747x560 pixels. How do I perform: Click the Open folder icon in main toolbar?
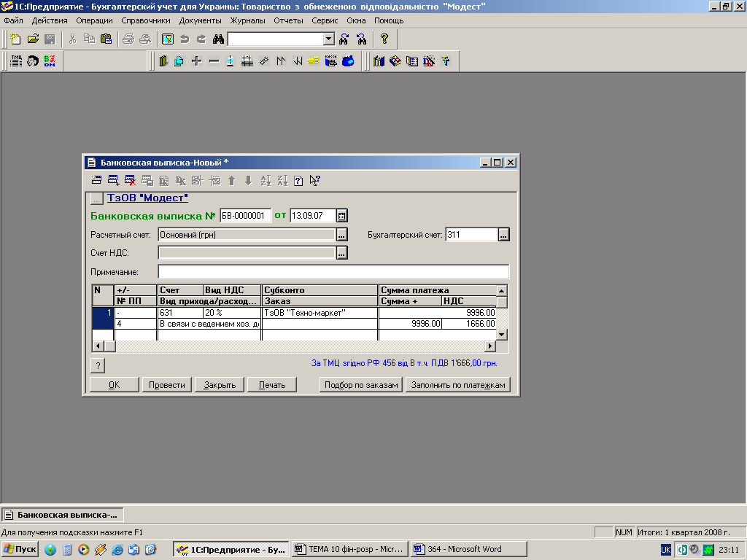coord(33,39)
